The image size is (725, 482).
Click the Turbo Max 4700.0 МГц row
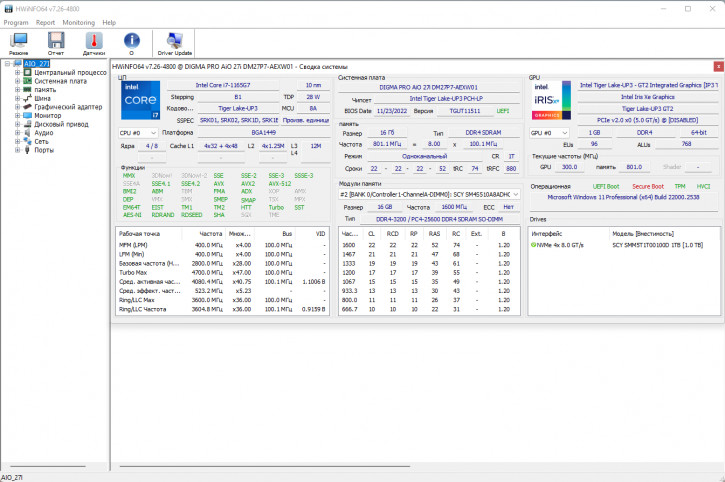[x=222, y=272]
